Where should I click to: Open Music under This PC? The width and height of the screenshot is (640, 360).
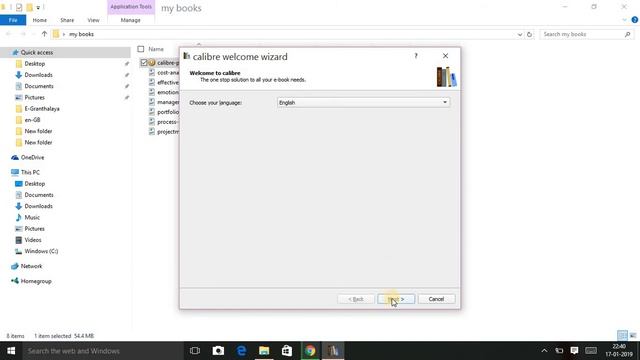[31, 218]
